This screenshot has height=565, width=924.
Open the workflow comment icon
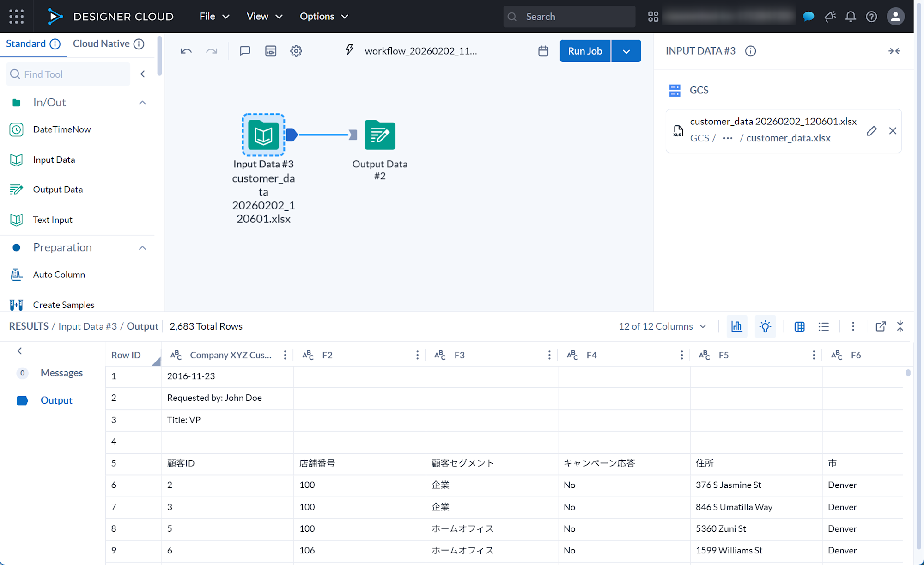coord(245,51)
